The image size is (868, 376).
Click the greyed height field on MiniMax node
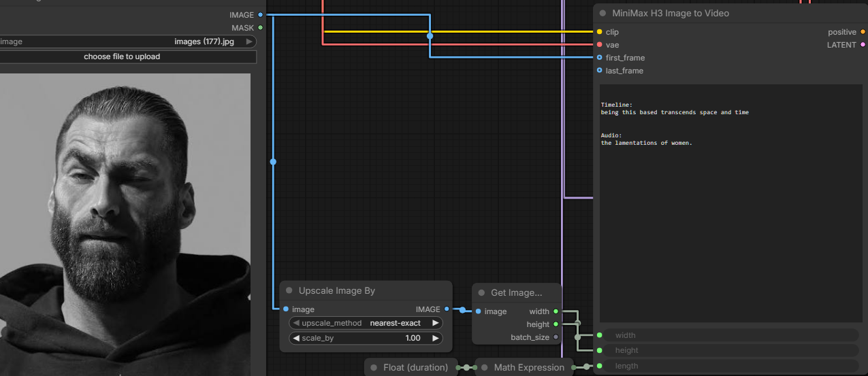pyautogui.click(x=732, y=350)
